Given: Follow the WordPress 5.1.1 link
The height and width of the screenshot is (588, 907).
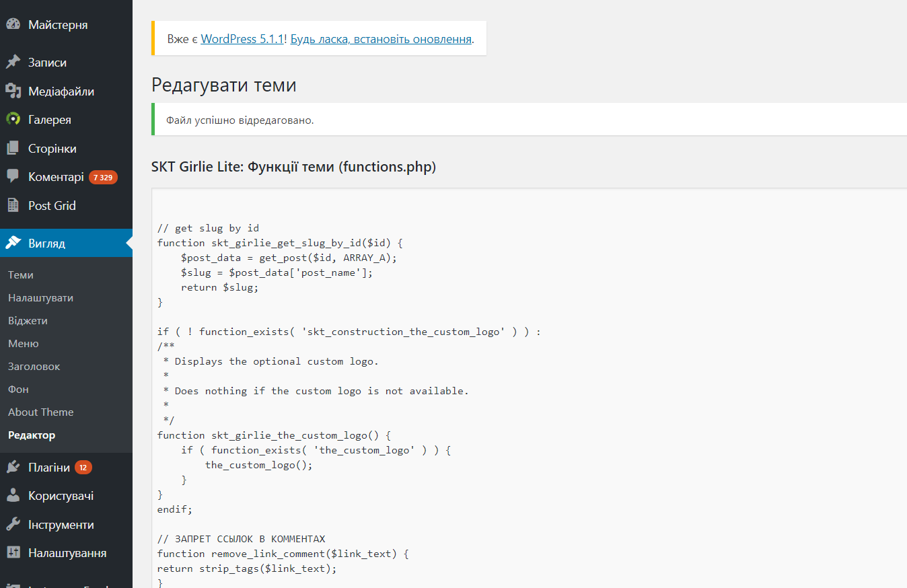Looking at the screenshot, I should pyautogui.click(x=244, y=39).
